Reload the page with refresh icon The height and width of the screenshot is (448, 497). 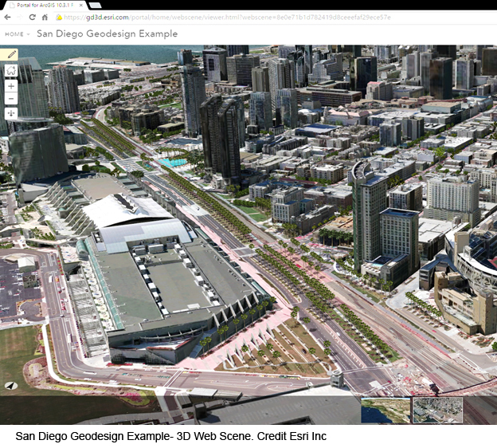33,17
